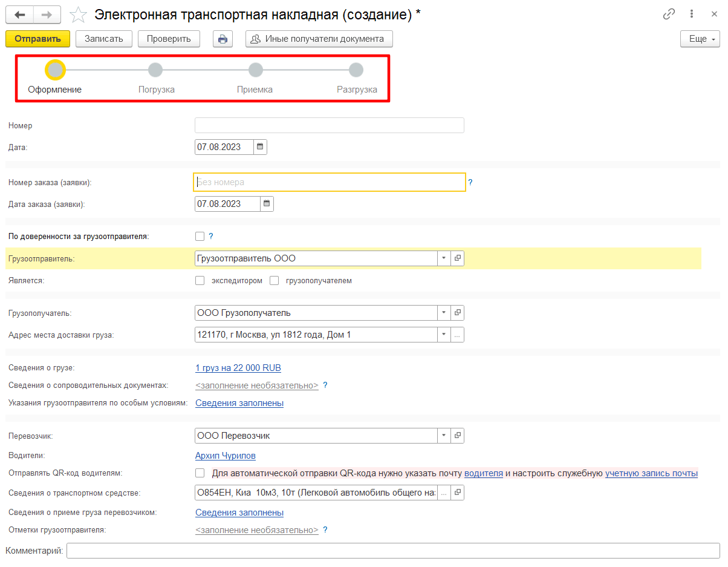Click the ООО Грузополучатель text field
This screenshot has width=728, height=567.
pos(316,313)
